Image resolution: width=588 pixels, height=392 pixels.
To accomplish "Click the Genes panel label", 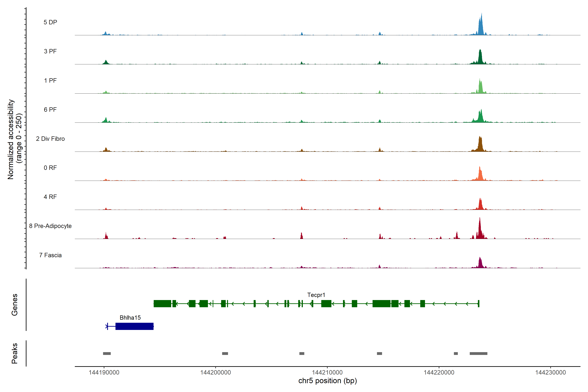I will (15, 304).
